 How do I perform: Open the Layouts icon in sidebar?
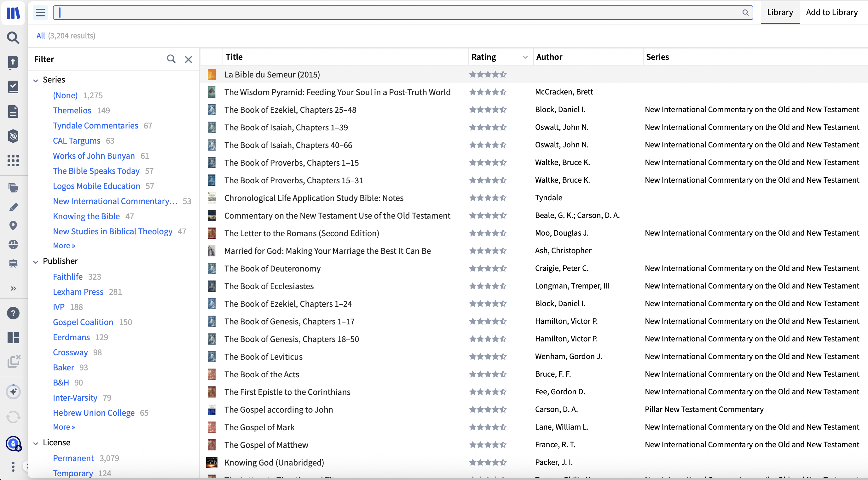coord(13,338)
